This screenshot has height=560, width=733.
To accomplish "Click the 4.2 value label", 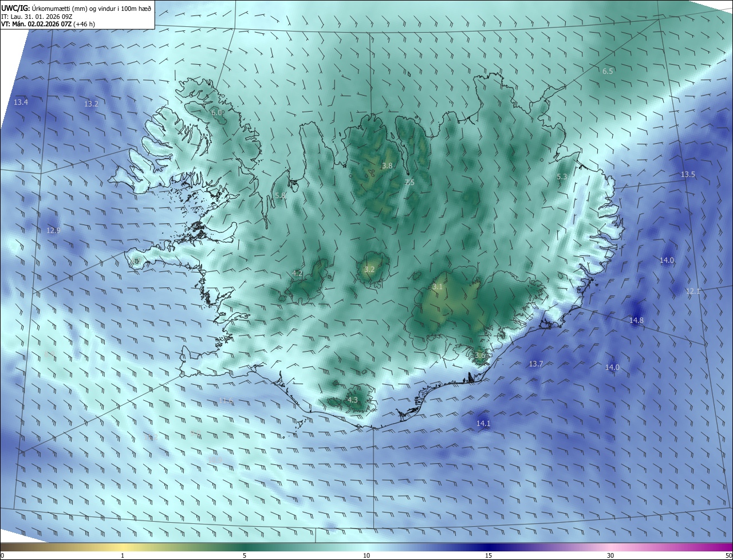I will [297, 273].
